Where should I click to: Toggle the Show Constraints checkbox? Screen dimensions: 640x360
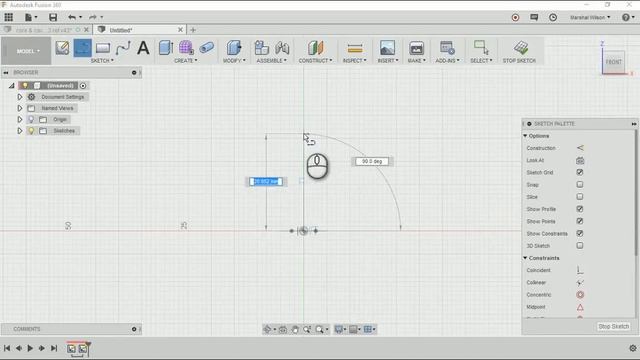tap(580, 233)
